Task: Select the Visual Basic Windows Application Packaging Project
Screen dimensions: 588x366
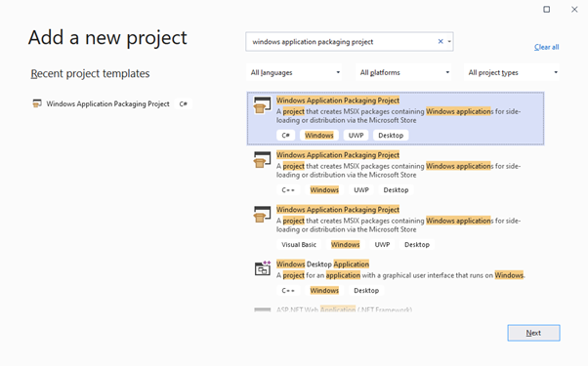Action: pyautogui.click(x=396, y=227)
